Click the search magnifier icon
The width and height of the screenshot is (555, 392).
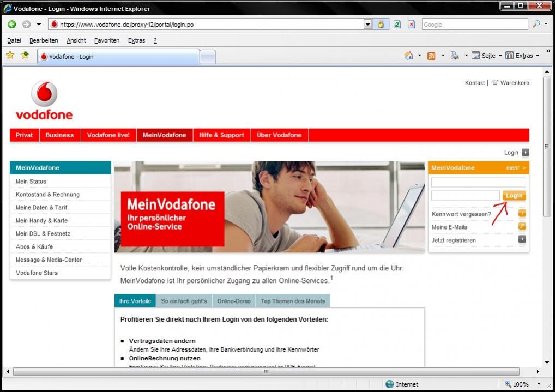click(x=536, y=24)
